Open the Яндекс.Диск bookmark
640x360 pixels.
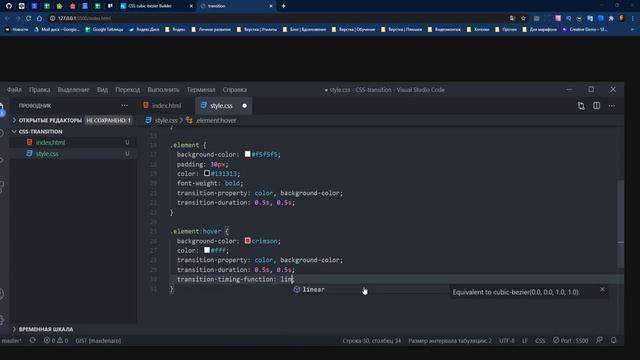click(x=144, y=29)
